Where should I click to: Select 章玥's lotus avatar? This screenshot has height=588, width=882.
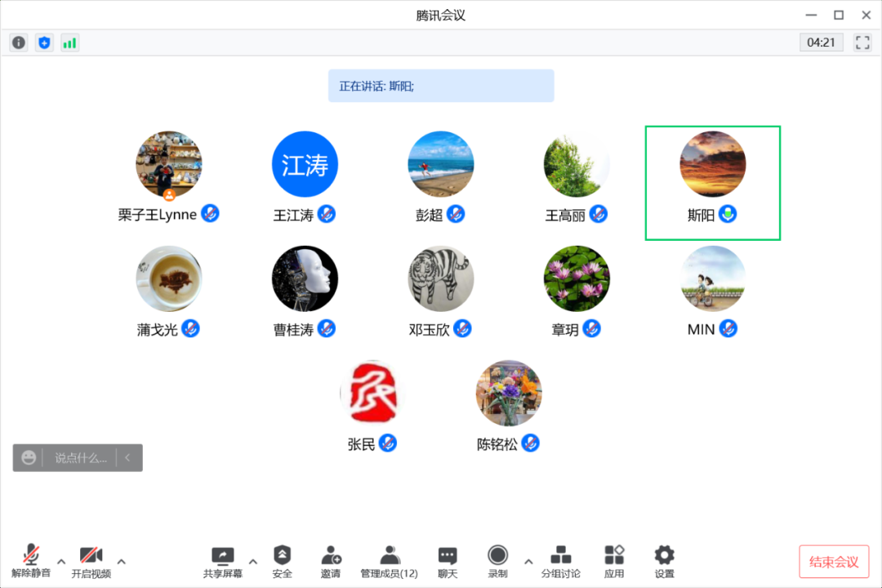point(577,278)
